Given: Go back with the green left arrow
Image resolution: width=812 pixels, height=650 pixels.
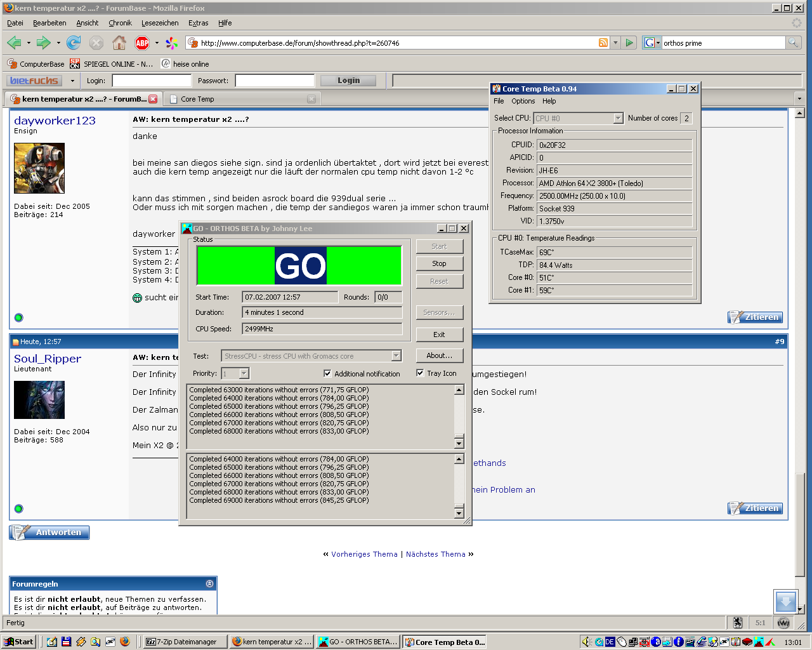Looking at the screenshot, I should pos(14,43).
